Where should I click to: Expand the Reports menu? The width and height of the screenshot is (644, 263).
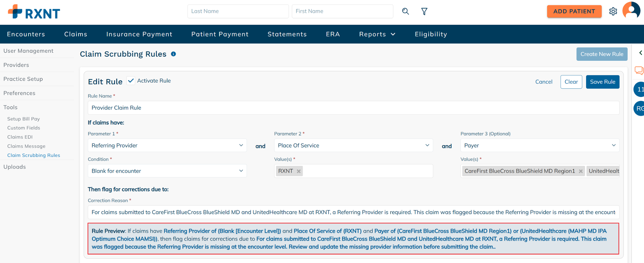[x=377, y=34]
